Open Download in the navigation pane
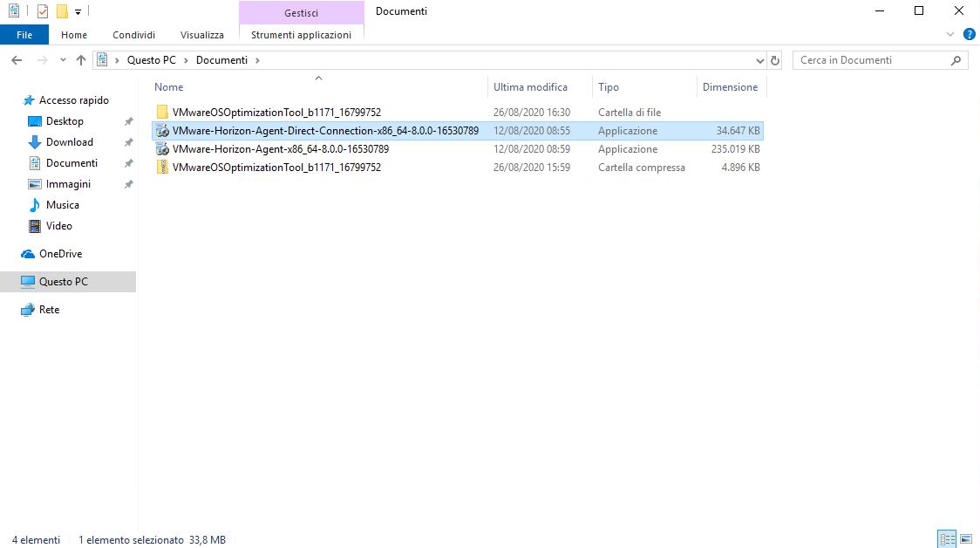The width and height of the screenshot is (980, 548). [x=70, y=142]
